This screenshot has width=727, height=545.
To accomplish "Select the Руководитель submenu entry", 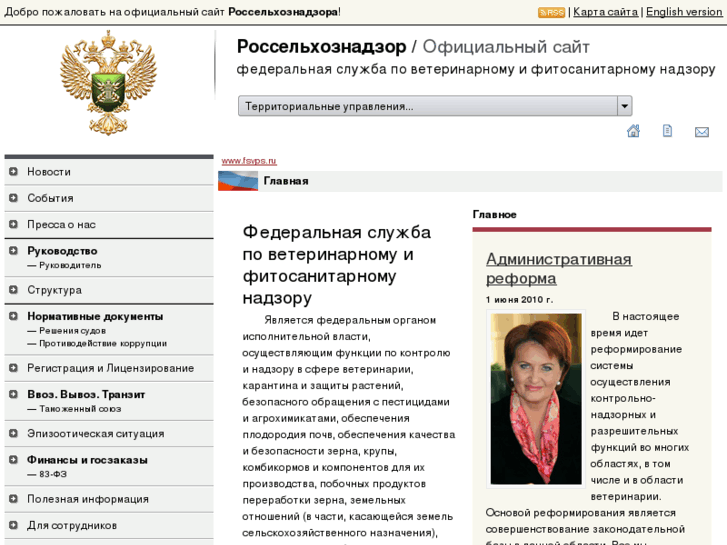I will coord(70,265).
